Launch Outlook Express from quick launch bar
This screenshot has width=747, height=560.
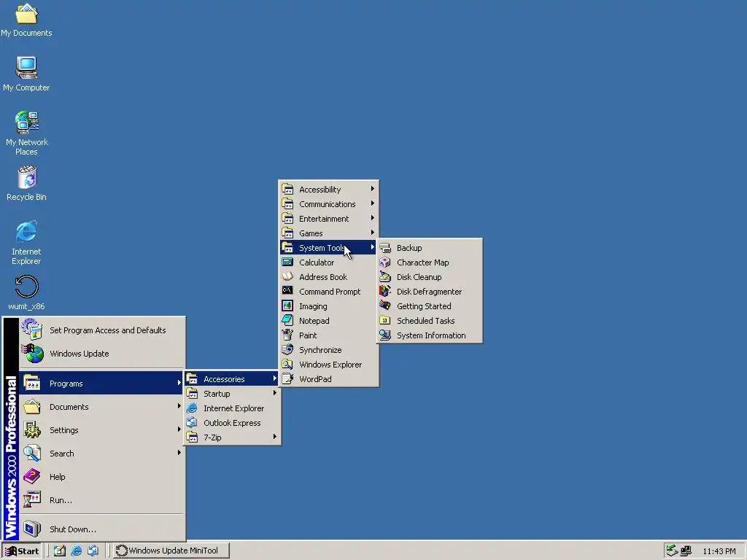point(93,551)
